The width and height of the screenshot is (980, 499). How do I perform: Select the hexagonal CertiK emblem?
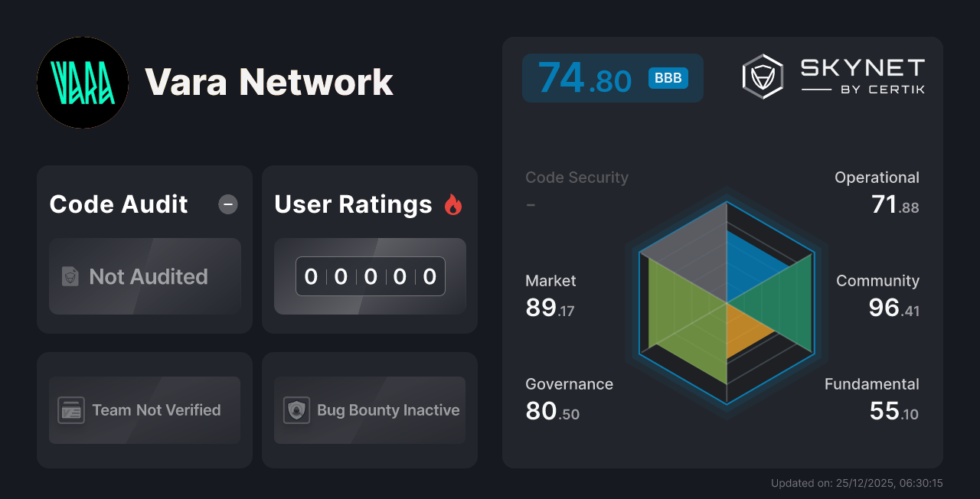(x=762, y=75)
